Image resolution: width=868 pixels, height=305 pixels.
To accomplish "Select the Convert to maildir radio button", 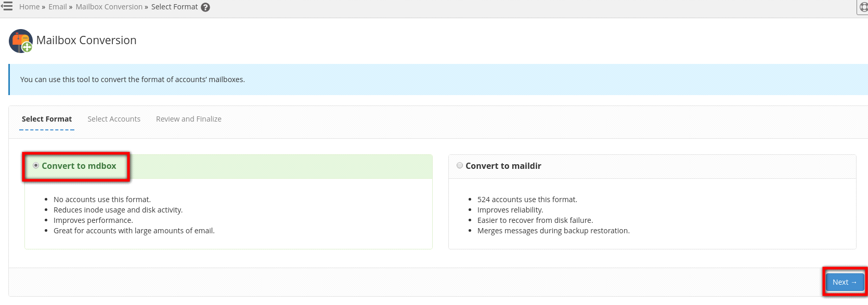I will (460, 166).
